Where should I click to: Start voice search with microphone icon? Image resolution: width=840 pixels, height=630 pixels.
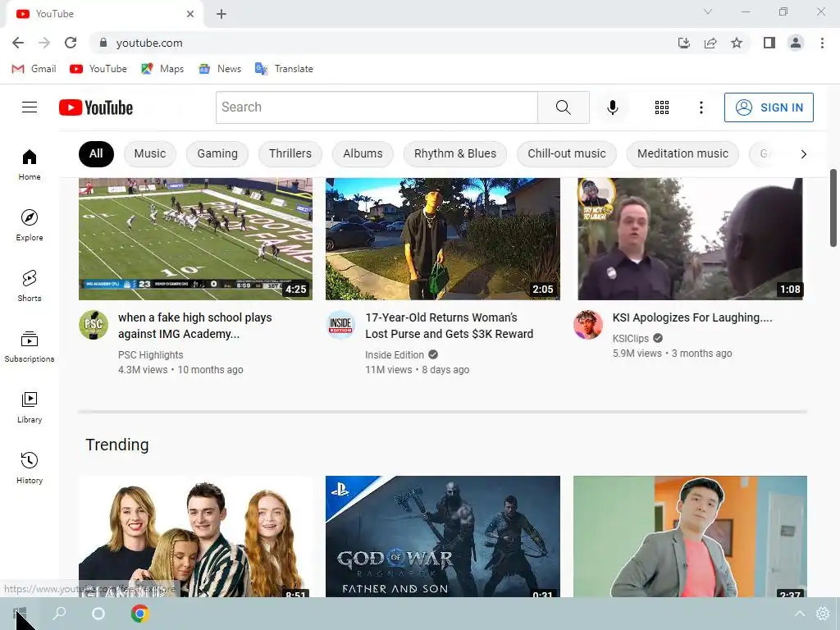point(612,107)
